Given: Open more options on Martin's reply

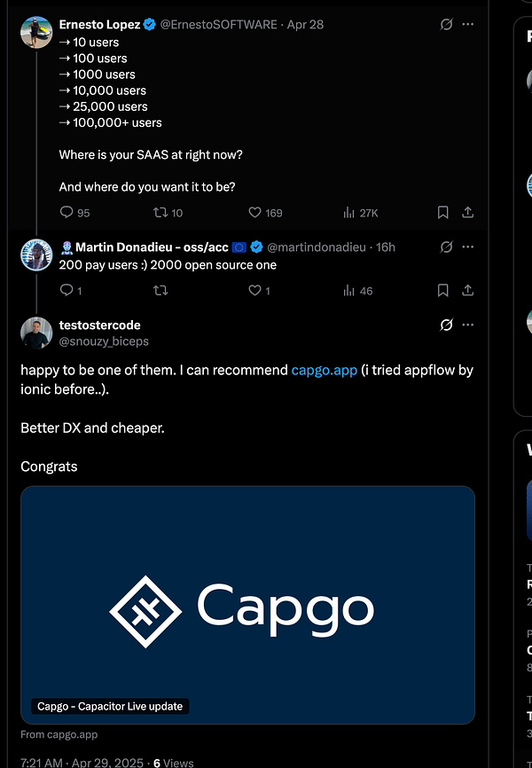Looking at the screenshot, I should click(x=468, y=247).
